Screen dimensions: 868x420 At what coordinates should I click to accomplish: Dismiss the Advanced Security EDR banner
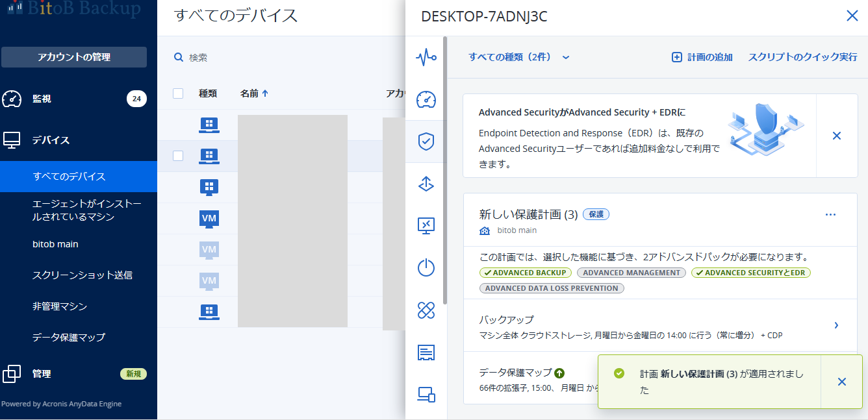[837, 136]
